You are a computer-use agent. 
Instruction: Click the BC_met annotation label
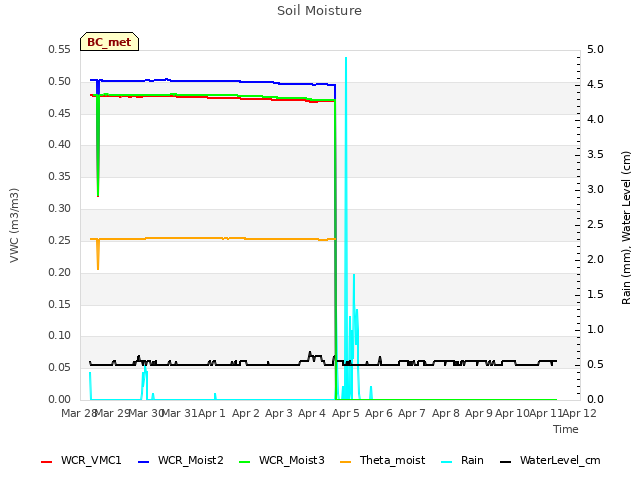pos(109,42)
